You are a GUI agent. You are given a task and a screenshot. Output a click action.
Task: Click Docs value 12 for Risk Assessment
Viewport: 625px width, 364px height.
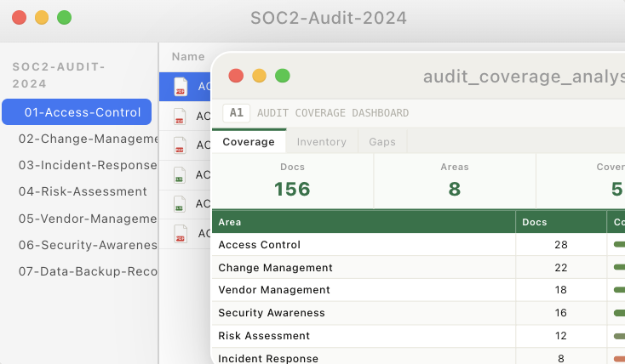tap(561, 336)
